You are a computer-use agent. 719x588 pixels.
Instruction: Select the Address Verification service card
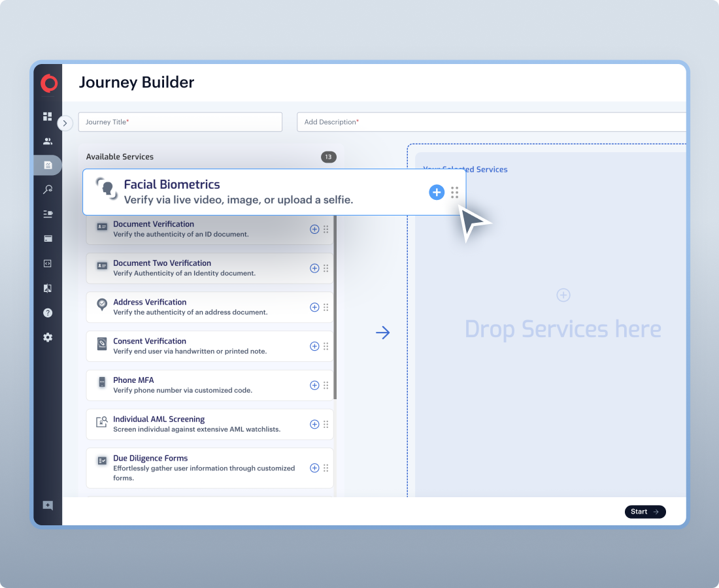pyautogui.click(x=196, y=307)
